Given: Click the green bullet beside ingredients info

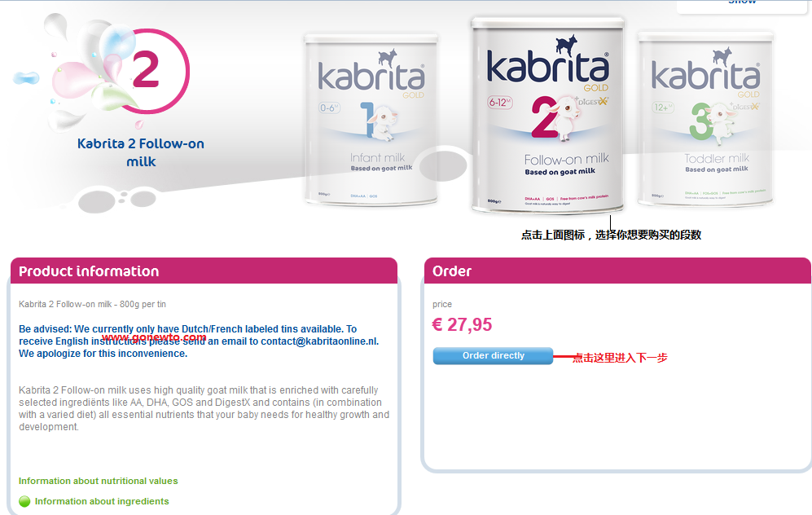Looking at the screenshot, I should [x=24, y=501].
